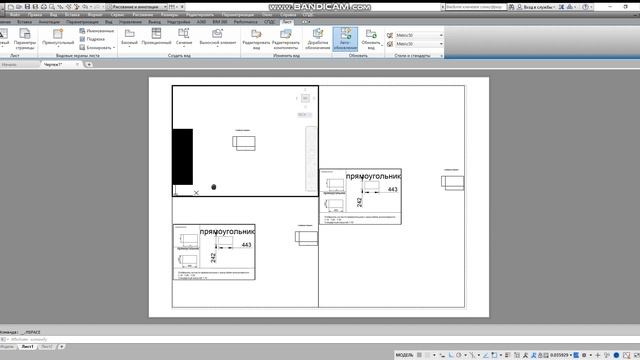This screenshot has height=360, width=640.
Task: Click the Open file icon in quick access toolbar
Action: [x=19, y=7]
